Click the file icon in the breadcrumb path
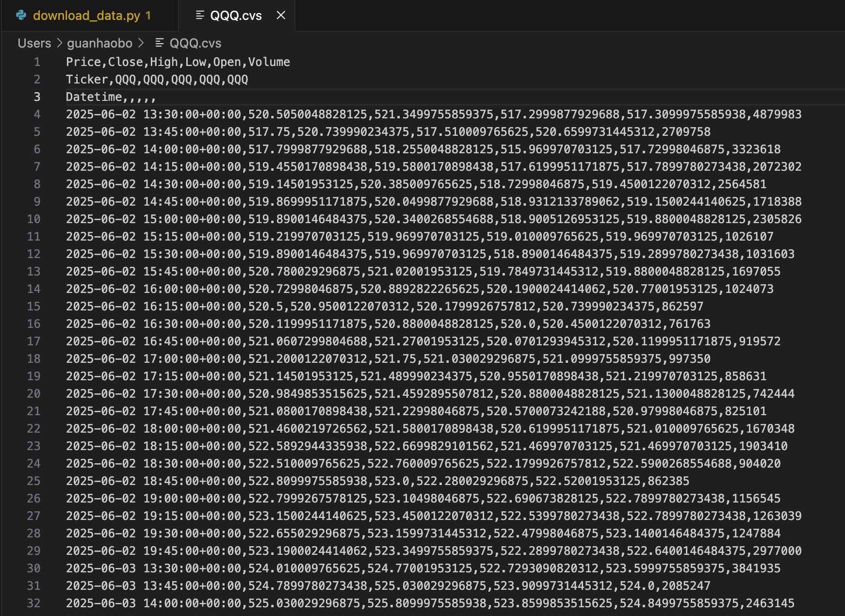 (159, 43)
